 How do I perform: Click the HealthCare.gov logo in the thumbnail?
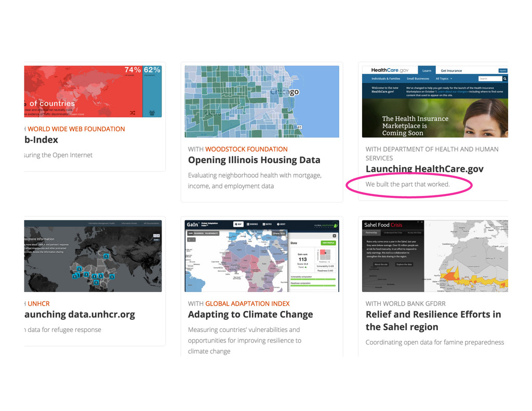(390, 70)
